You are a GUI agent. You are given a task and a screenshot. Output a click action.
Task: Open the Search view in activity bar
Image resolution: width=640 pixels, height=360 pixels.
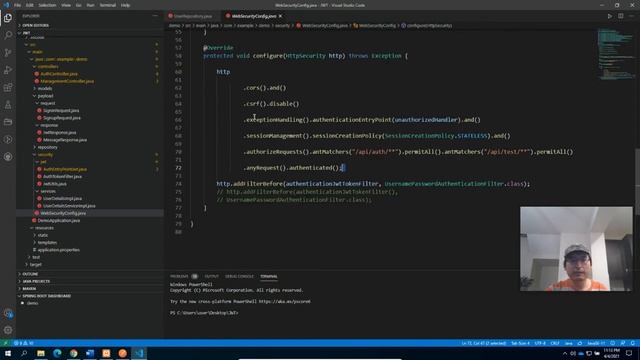tap(8, 35)
